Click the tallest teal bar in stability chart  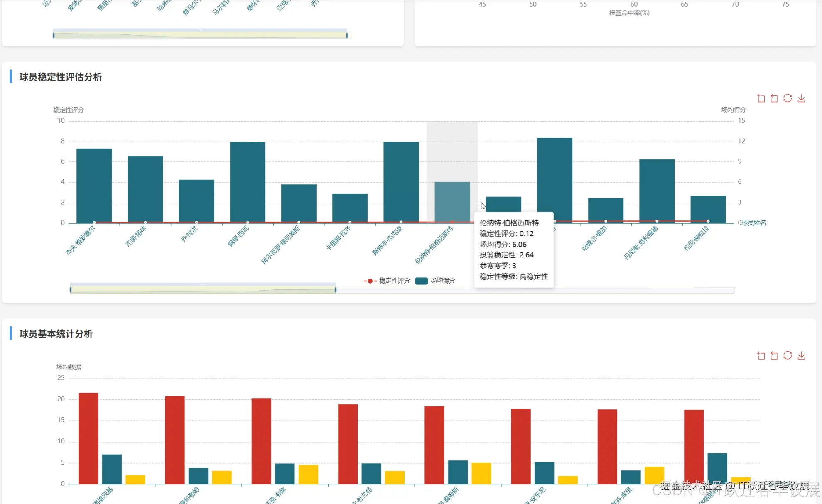tap(554, 179)
